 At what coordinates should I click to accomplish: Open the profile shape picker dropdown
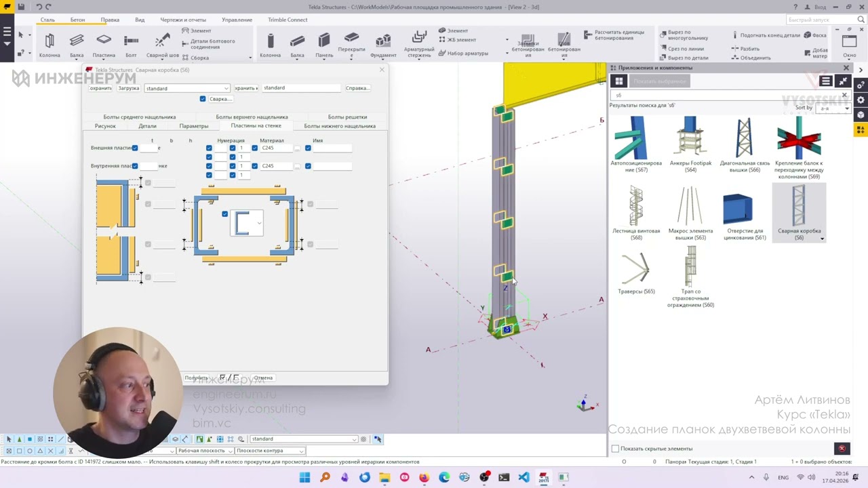[x=248, y=223]
